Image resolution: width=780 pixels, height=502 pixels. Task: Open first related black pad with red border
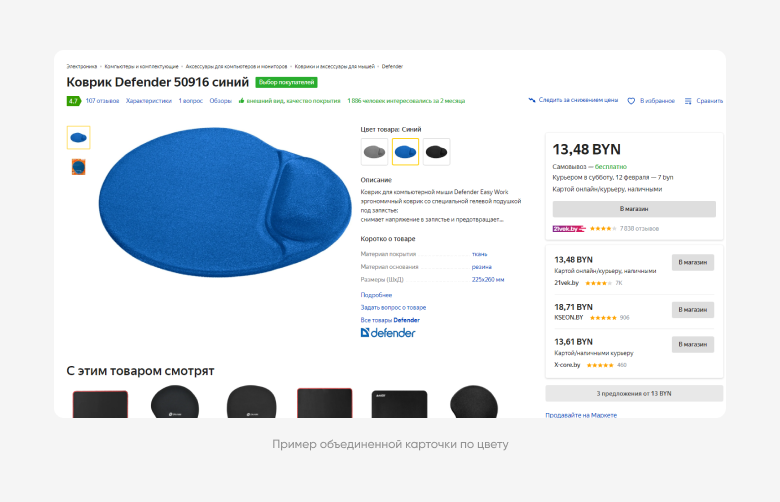(100, 404)
